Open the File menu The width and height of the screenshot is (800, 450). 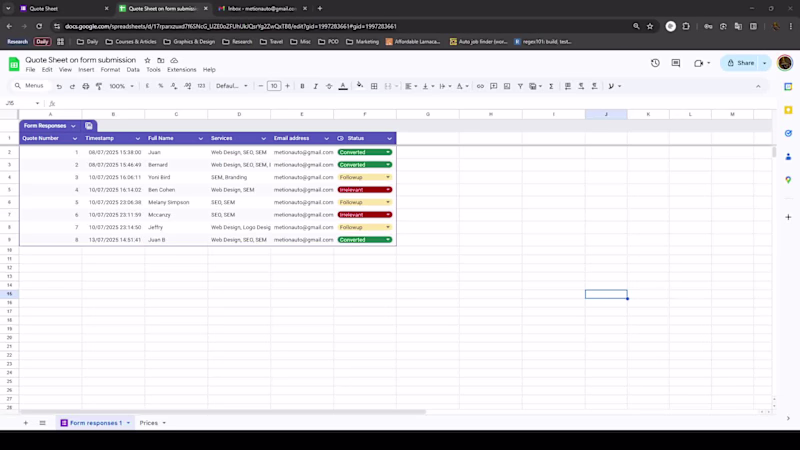31,70
